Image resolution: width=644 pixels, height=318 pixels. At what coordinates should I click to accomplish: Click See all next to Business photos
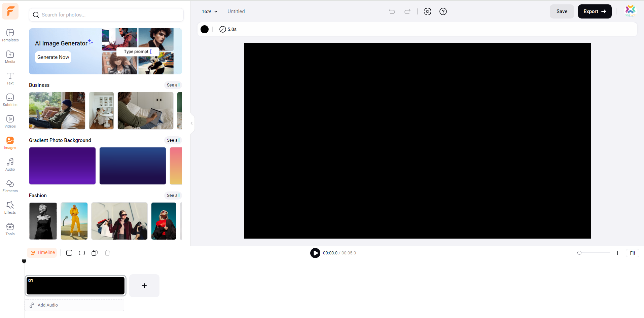[173, 85]
